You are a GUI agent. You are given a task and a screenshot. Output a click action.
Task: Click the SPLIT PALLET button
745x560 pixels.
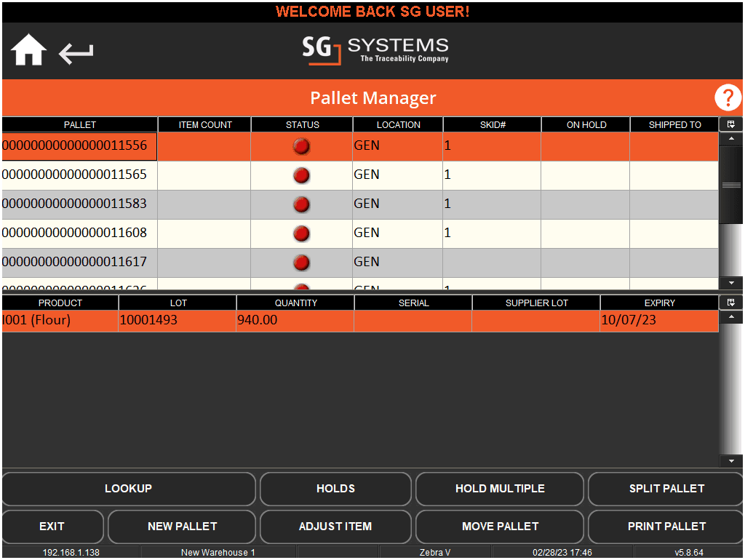666,489
